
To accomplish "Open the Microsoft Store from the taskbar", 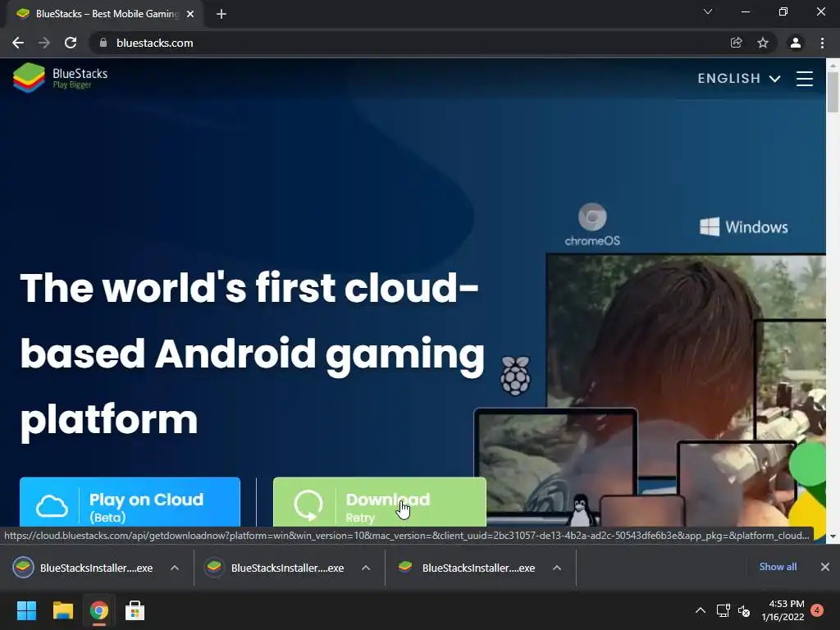I will tap(135, 610).
